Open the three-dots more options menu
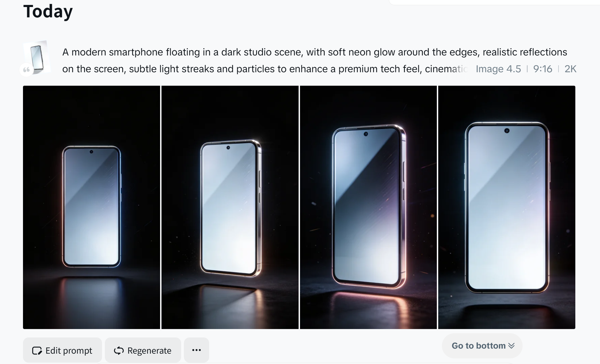This screenshot has height=364, width=600. pos(197,350)
